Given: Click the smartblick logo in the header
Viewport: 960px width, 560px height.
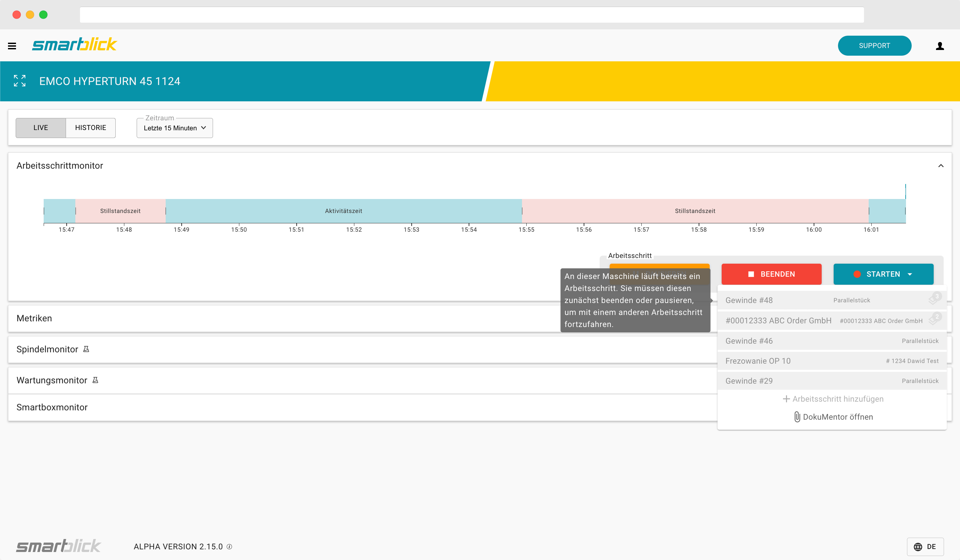Looking at the screenshot, I should pyautogui.click(x=74, y=45).
